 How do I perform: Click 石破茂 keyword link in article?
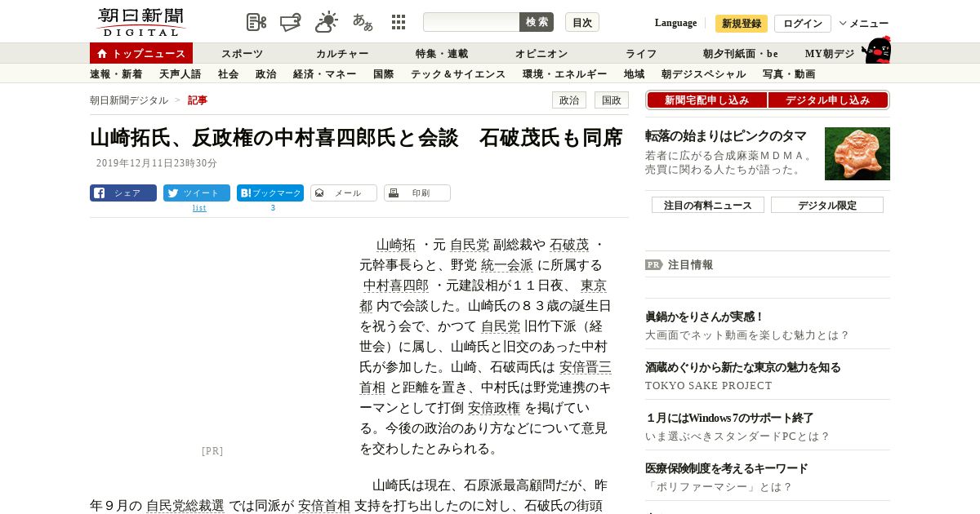click(569, 245)
